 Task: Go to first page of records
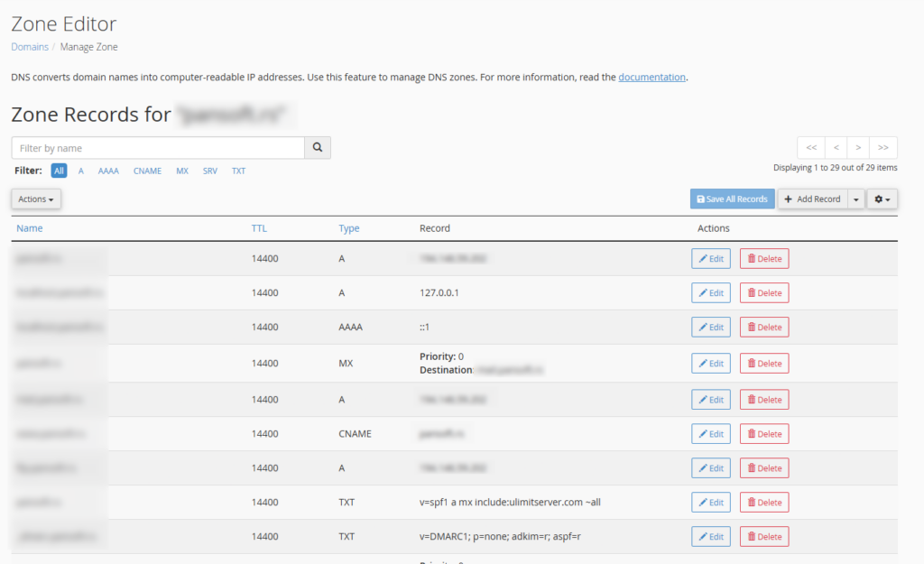pos(811,148)
